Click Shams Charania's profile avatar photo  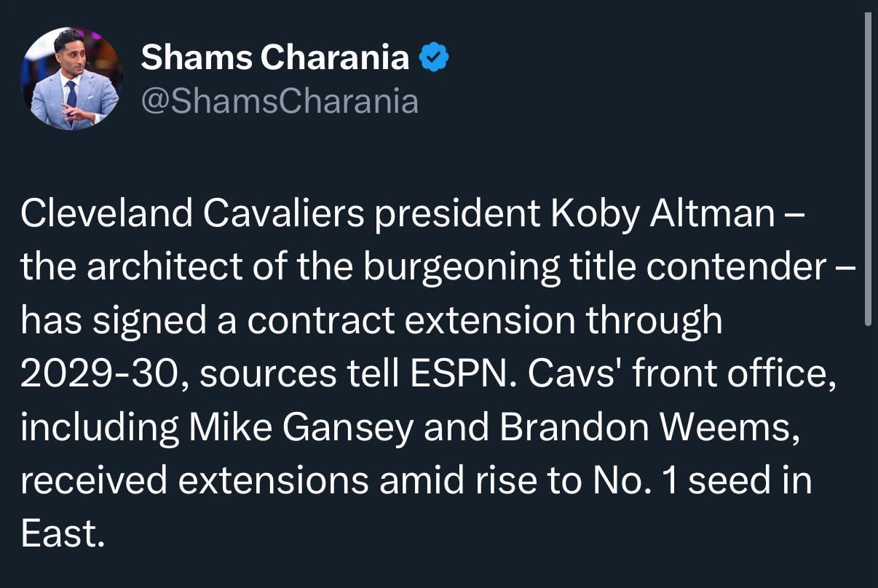click(71, 79)
